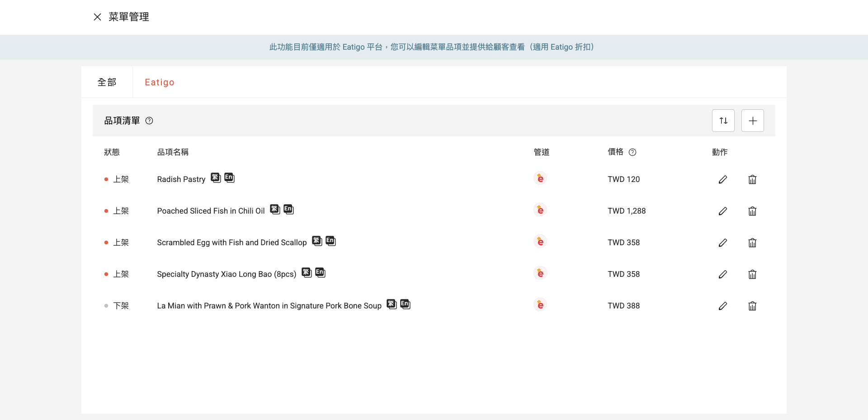Add a new menu item with plus button
Viewport: 868px width, 420px height.
tap(752, 121)
